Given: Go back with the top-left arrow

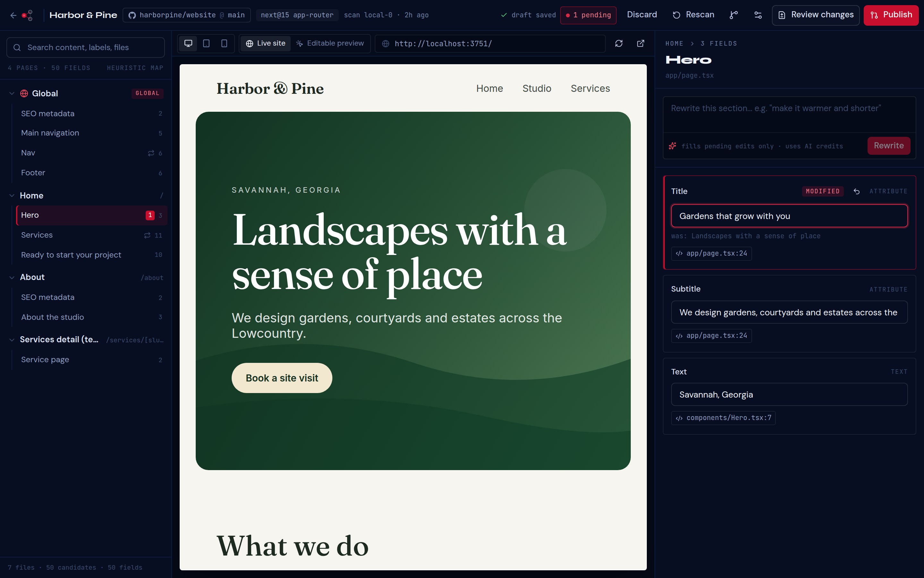Looking at the screenshot, I should [x=13, y=15].
